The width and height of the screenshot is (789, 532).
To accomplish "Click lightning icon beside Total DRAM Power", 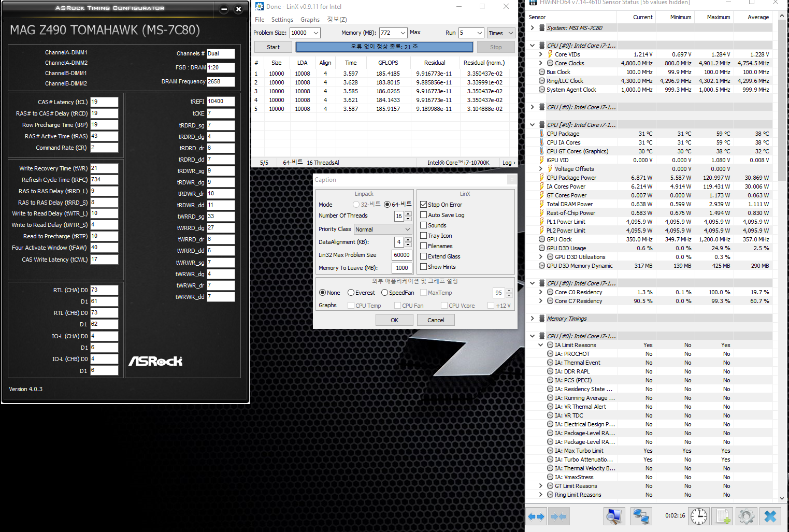I will [x=542, y=204].
